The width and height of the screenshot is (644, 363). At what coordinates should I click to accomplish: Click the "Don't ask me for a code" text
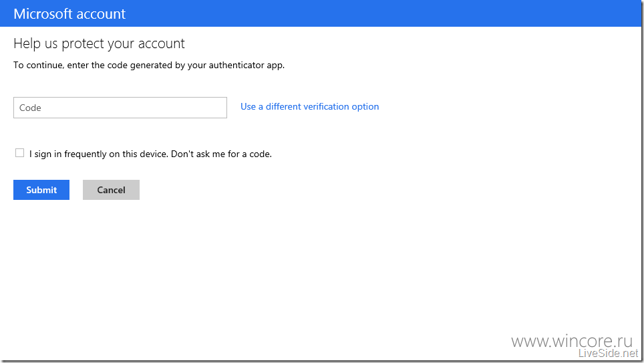pyautogui.click(x=221, y=154)
